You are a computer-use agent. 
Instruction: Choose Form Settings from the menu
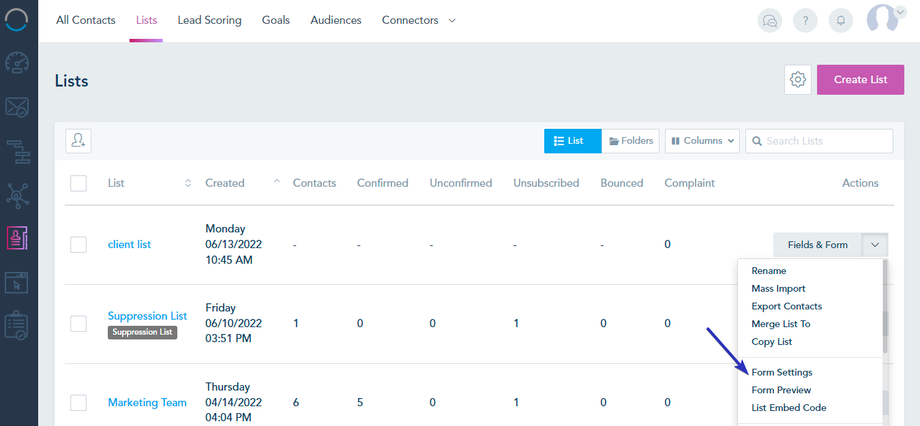[x=782, y=372]
